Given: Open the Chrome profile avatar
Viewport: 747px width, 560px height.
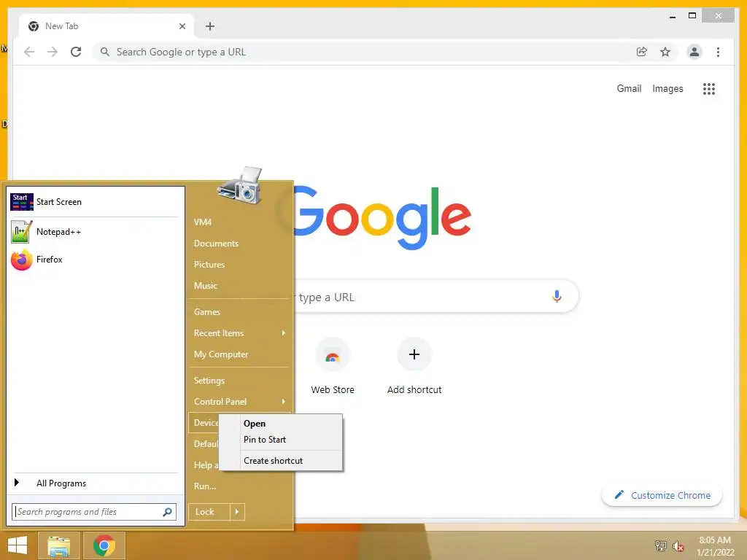Looking at the screenshot, I should 694,52.
